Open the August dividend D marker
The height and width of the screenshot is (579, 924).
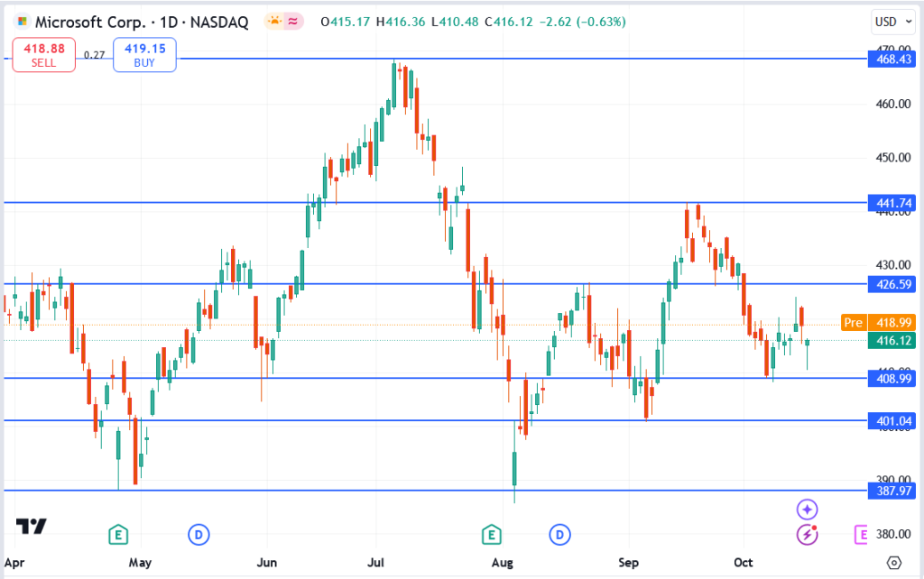559,535
